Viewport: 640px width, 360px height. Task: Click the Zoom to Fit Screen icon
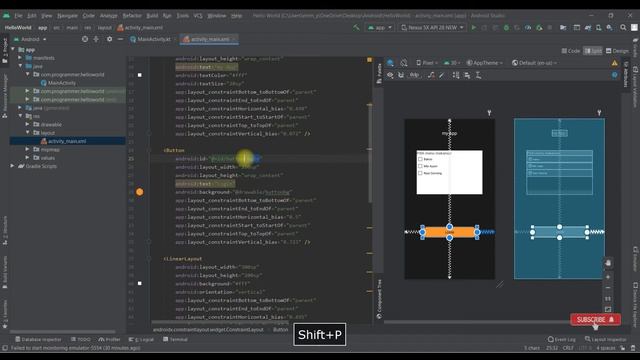point(608,309)
